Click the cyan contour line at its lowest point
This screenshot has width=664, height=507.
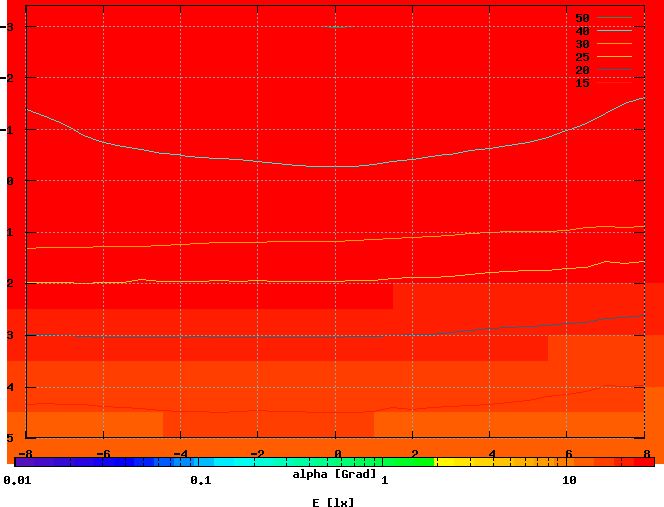pyautogui.click(x=335, y=167)
